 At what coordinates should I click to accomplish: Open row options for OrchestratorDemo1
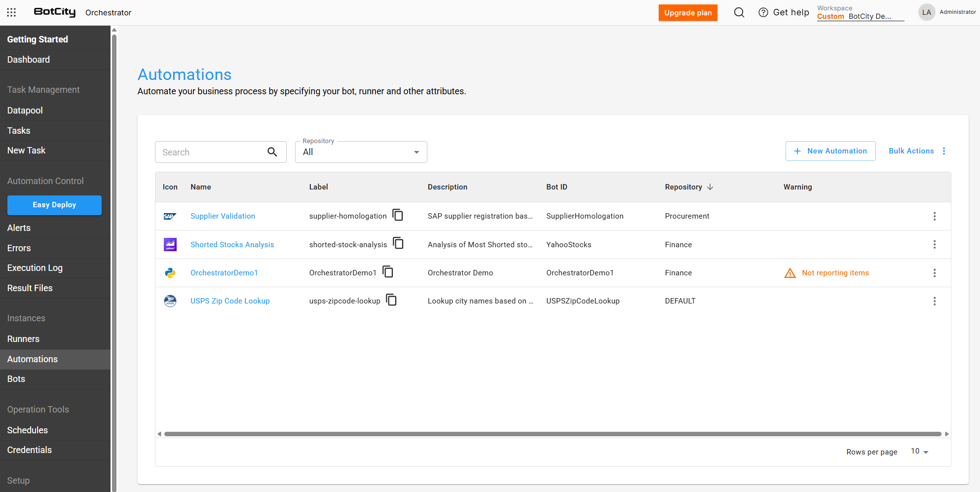point(934,273)
